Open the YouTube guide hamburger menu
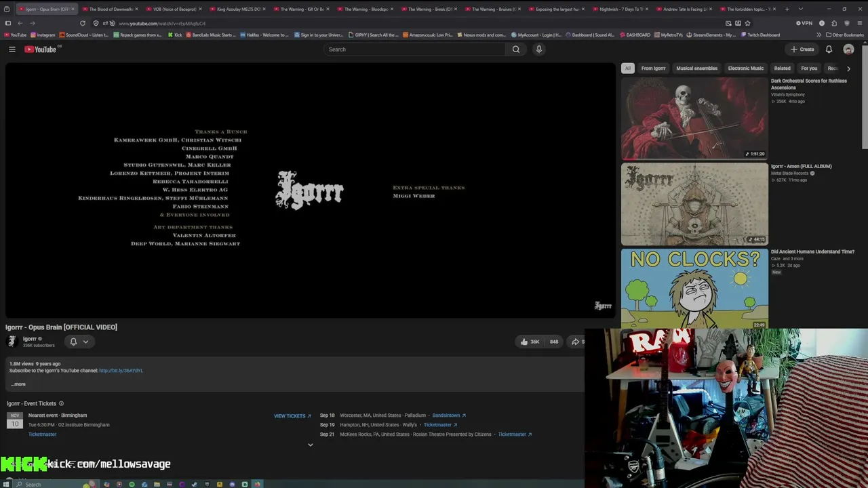Viewport: 868px width, 488px height. [x=12, y=49]
